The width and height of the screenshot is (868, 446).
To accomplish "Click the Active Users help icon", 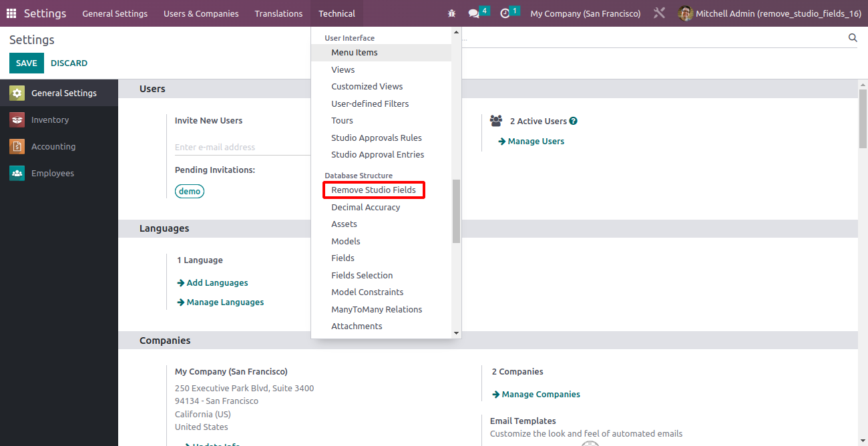I will pyautogui.click(x=574, y=122).
